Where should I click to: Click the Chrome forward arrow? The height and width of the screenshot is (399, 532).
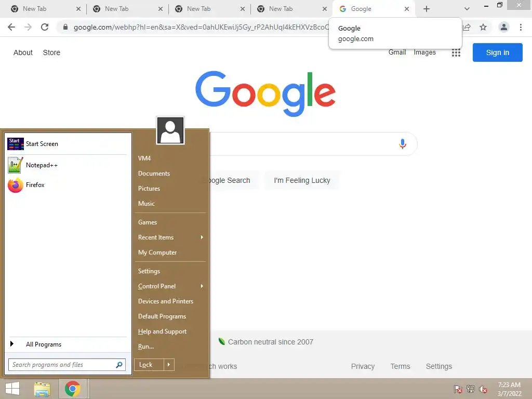[x=28, y=27]
